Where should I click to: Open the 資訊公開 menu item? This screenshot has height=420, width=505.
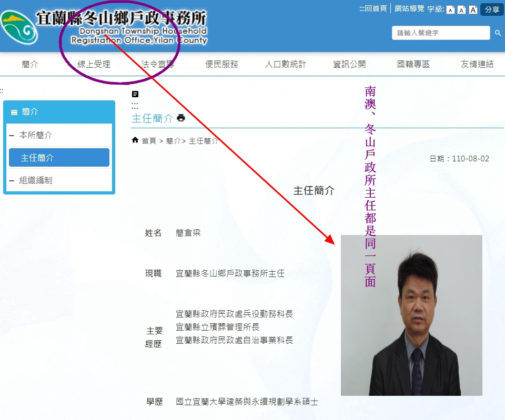[349, 64]
